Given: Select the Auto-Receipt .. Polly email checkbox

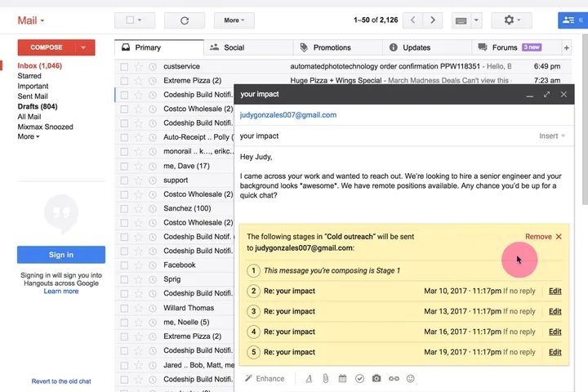Looking at the screenshot, I should pyautogui.click(x=124, y=138).
